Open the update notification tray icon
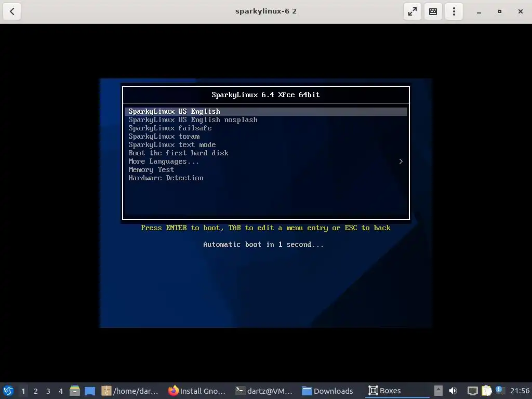The image size is (532, 399). pos(499,390)
